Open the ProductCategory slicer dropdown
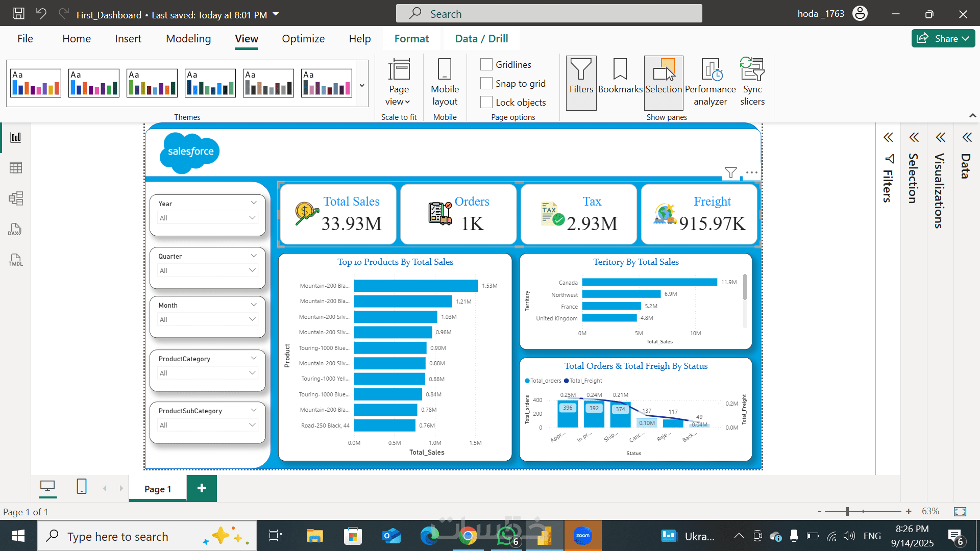This screenshot has width=980, height=551. tap(252, 373)
